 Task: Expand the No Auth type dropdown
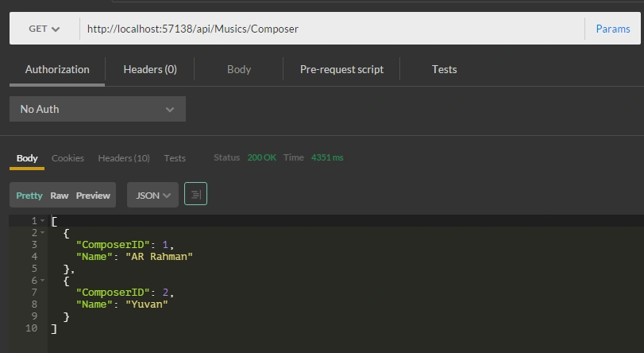click(x=98, y=109)
